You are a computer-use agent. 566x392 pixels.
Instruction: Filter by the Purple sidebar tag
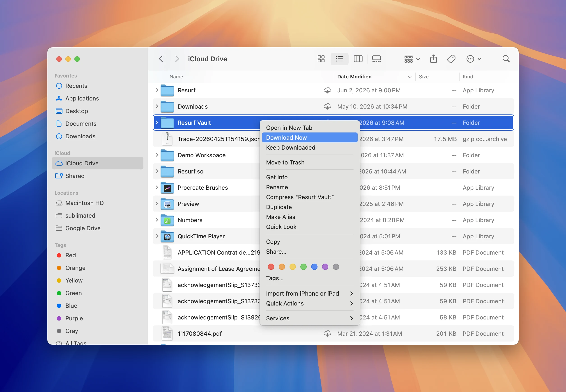pos(98,318)
